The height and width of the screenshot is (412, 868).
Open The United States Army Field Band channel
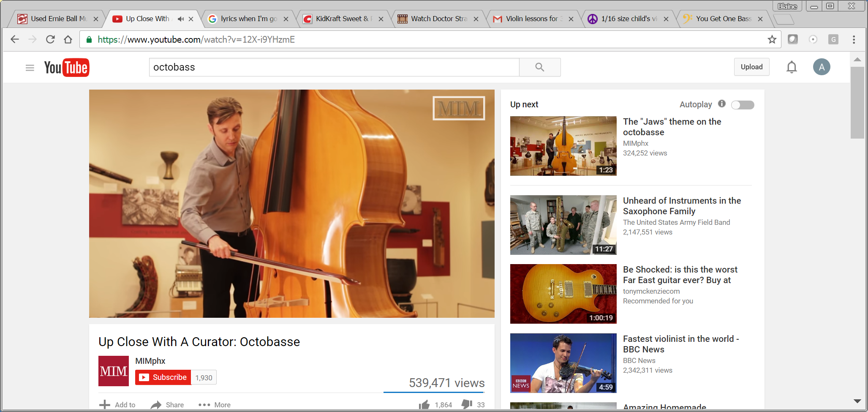[x=676, y=222]
